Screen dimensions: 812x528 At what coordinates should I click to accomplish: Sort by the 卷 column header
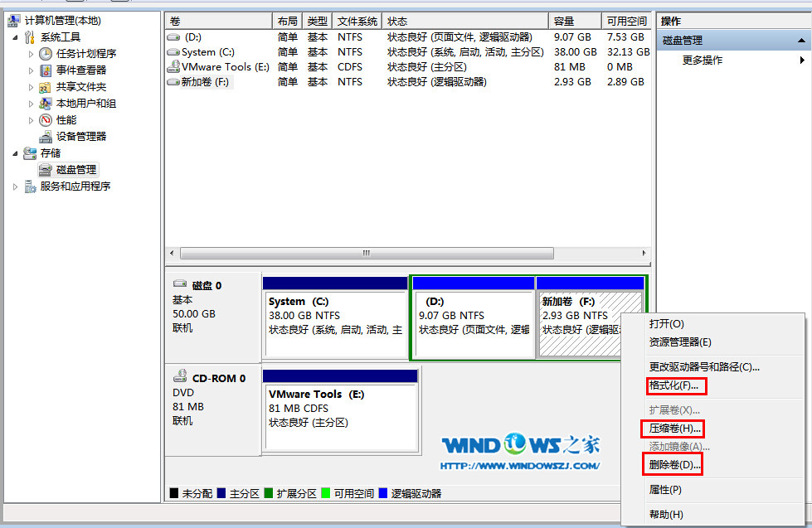pos(219,22)
